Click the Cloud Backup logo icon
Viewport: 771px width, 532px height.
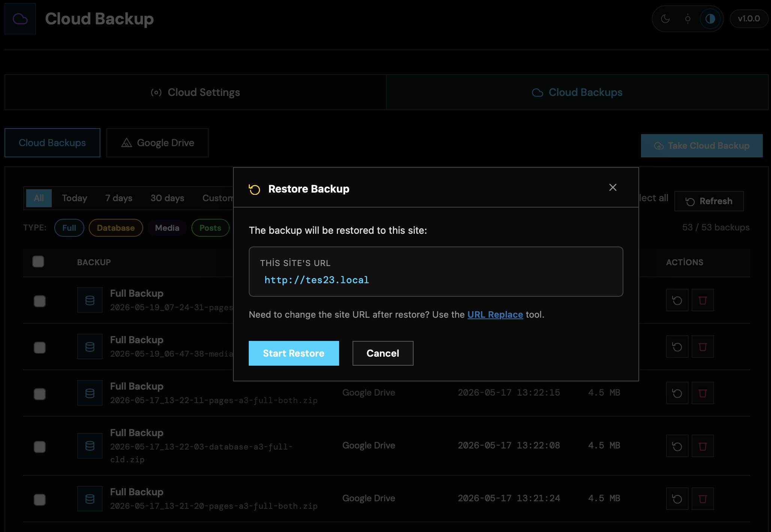tap(20, 19)
